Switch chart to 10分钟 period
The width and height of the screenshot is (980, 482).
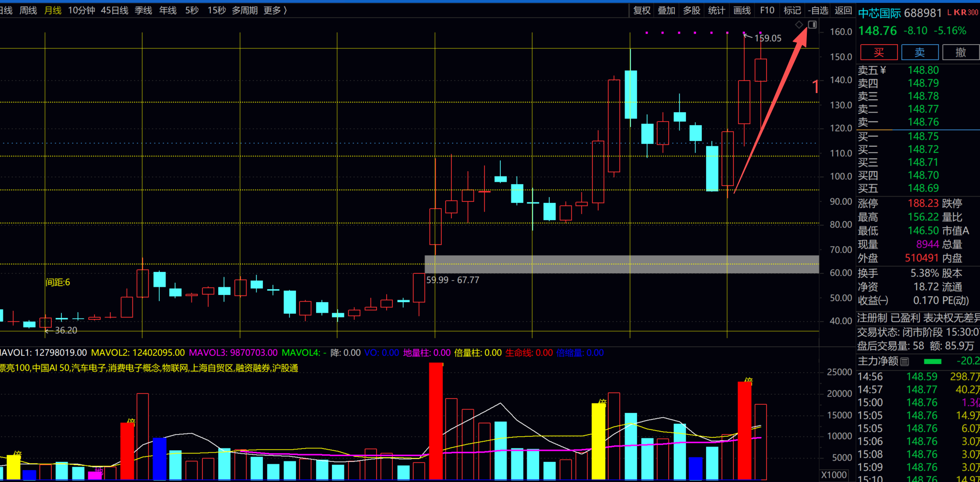[x=82, y=10]
